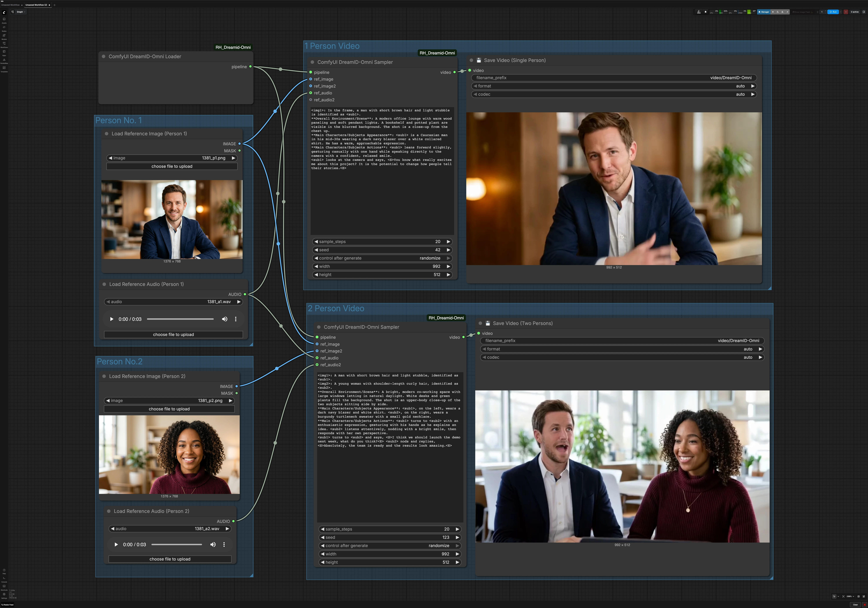Collapse the Sampler node in 1 Person Video

click(312, 62)
